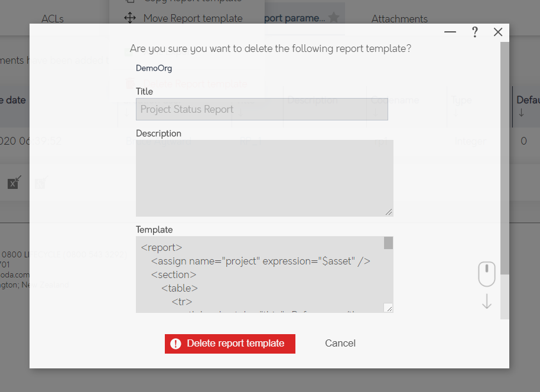Click the downward scroll arrow icon
The image size is (540, 392).
point(486,302)
